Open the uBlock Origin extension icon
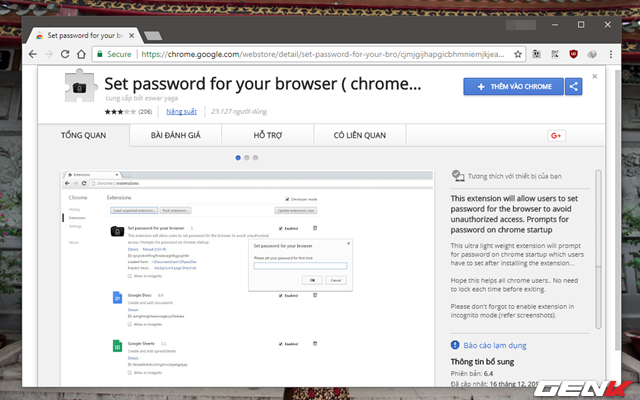640x400 pixels. click(x=573, y=54)
